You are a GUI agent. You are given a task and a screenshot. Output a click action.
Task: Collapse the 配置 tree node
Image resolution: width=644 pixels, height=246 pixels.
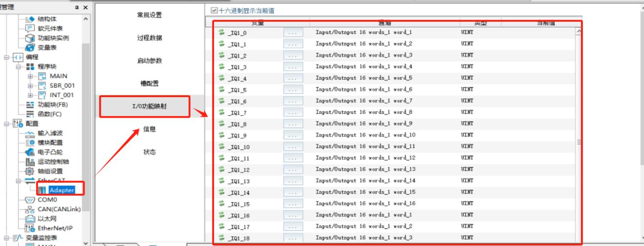(x=6, y=123)
